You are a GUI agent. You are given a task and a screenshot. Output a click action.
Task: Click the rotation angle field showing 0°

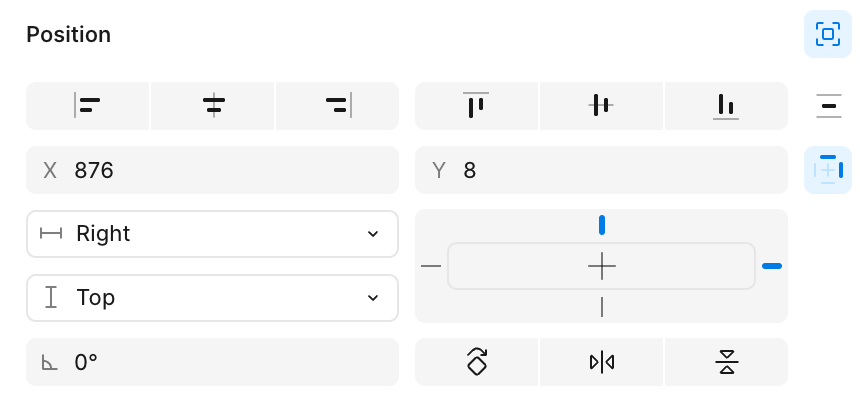coord(212,362)
